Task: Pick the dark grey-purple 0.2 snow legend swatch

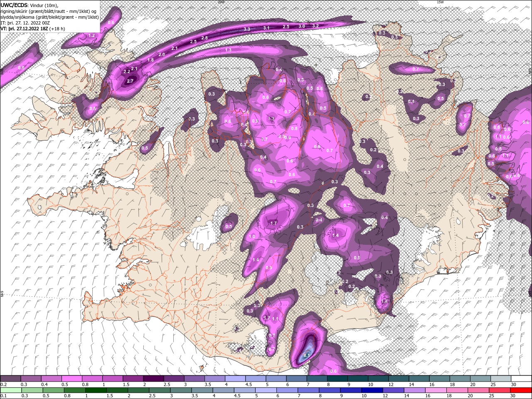Action: [10, 379]
